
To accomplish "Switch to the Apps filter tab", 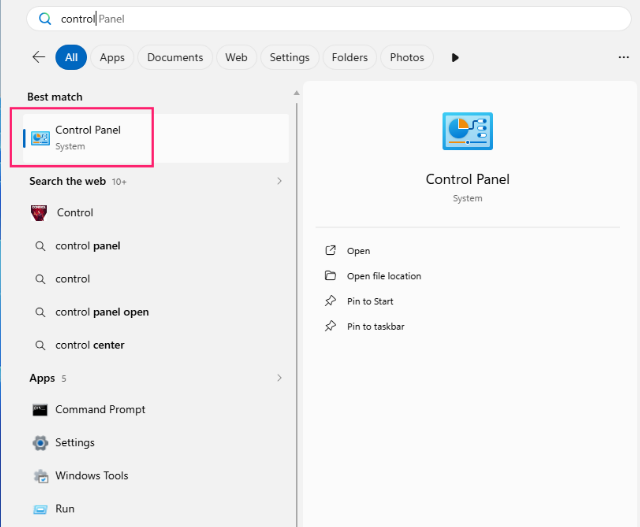I will coord(112,57).
